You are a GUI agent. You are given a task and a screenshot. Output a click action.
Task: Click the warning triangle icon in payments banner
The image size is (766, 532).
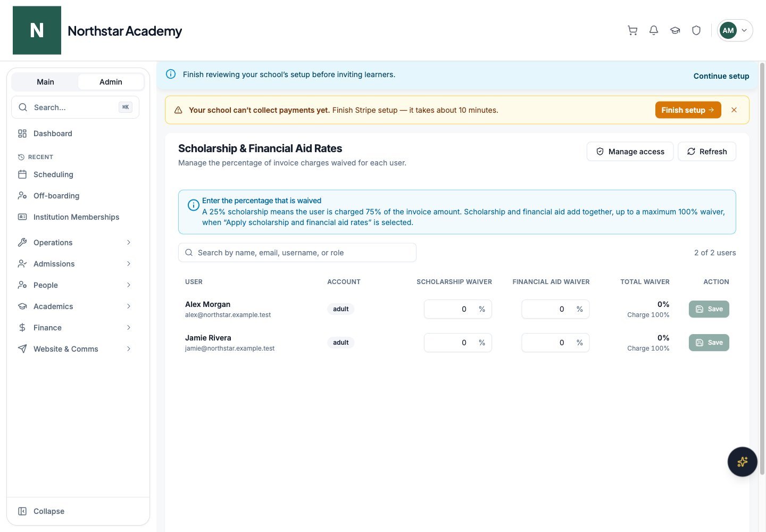pyautogui.click(x=178, y=110)
